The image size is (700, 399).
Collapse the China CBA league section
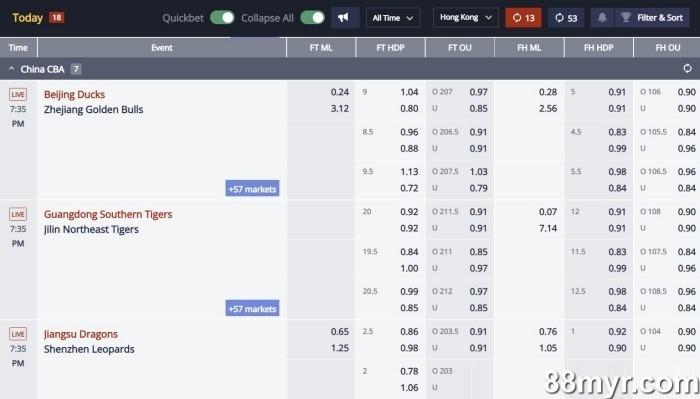click(x=12, y=69)
